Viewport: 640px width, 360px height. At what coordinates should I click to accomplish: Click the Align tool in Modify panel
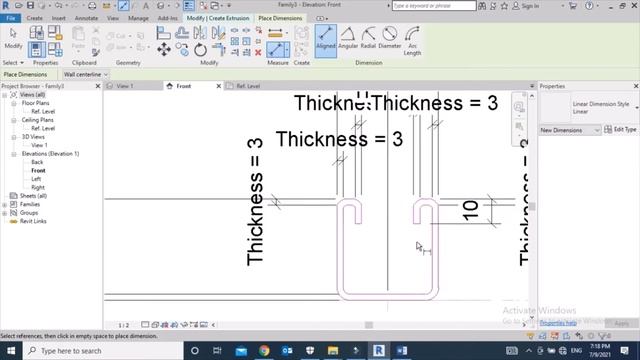click(x=163, y=33)
